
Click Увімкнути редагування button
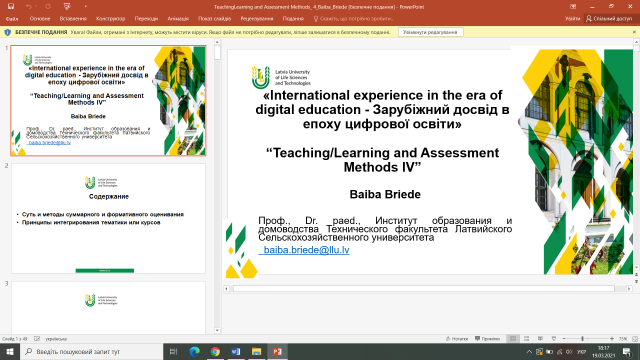click(x=431, y=32)
